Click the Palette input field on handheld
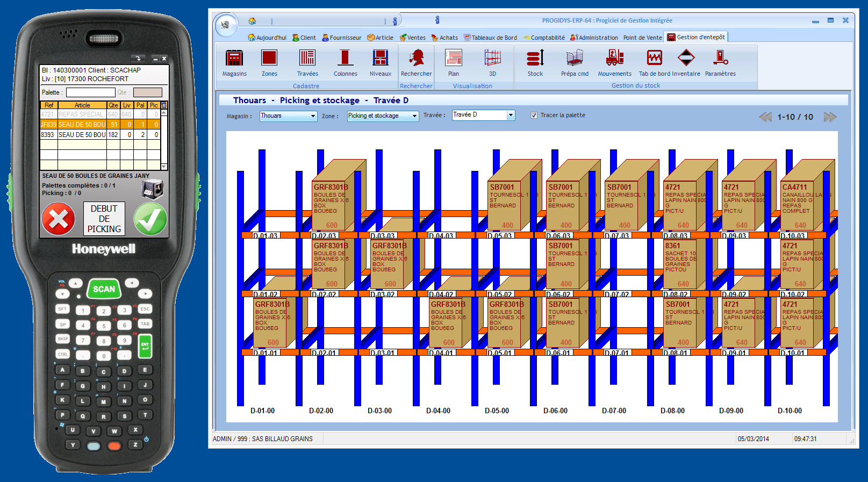868x482 pixels. pos(90,92)
